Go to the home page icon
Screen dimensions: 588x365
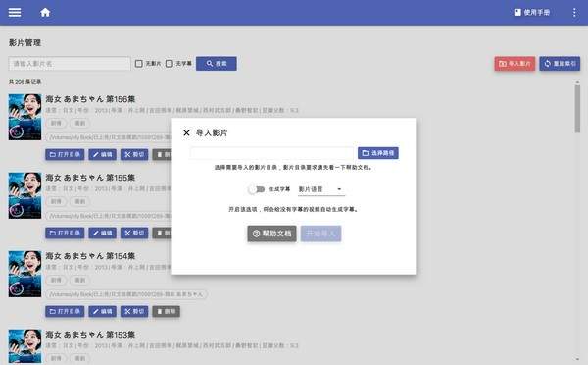[x=45, y=13]
